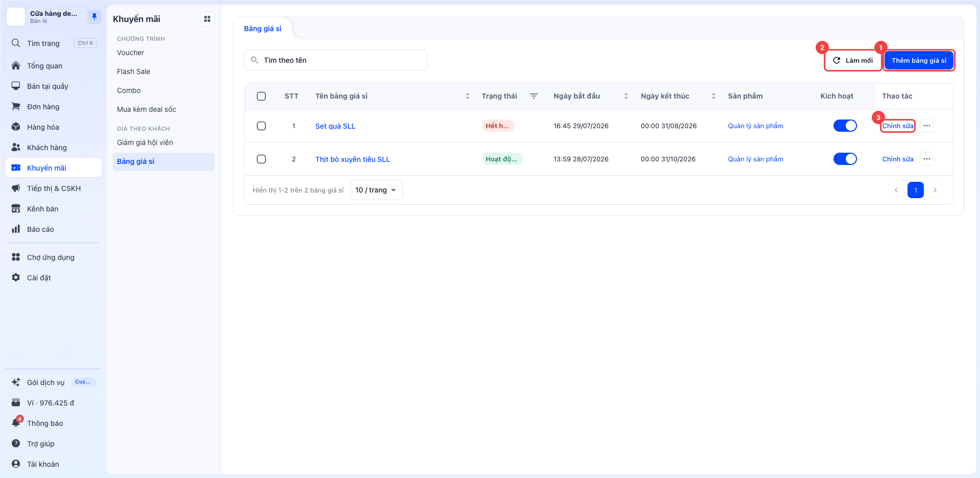Go to previous page arrow in pagination
This screenshot has height=478, width=980.
[x=896, y=190]
